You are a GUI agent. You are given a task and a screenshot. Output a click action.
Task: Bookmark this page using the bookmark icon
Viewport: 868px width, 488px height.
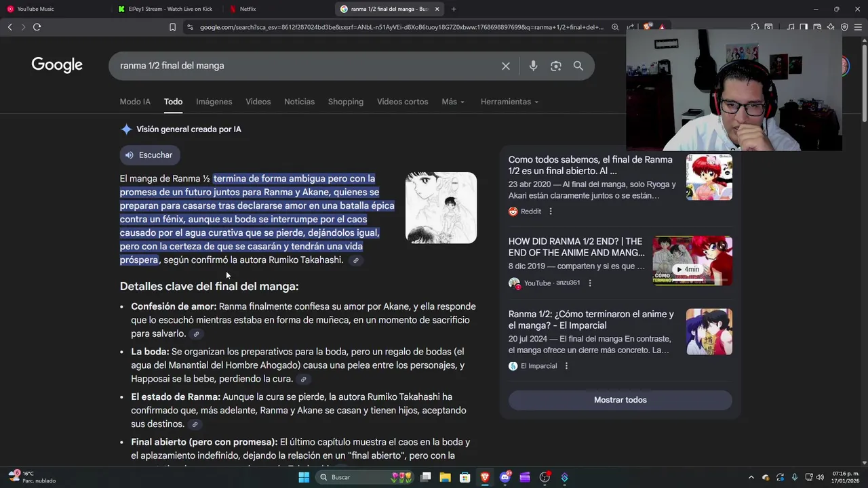click(x=172, y=27)
